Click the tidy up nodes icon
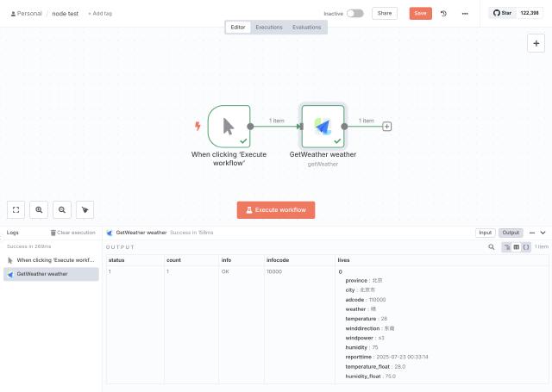Image resolution: width=552 pixels, height=392 pixels. pyautogui.click(x=85, y=209)
